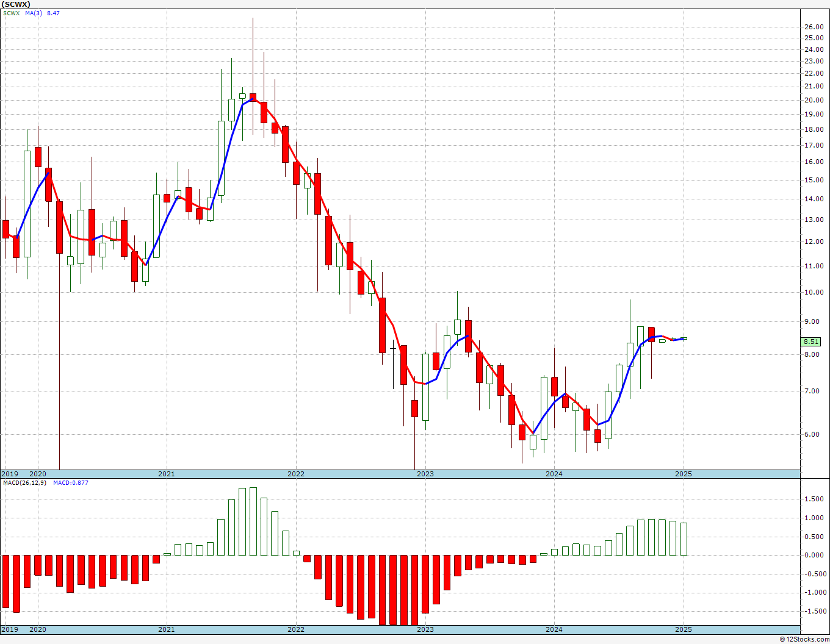This screenshot has height=644, width=830.
Task: Click the 8.47 moving average value
Action: 53,13
